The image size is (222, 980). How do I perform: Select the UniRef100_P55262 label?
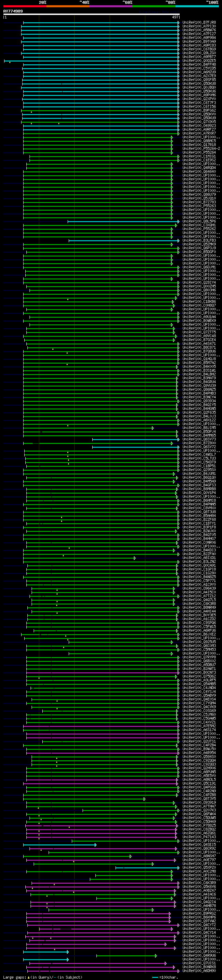coord(199,229)
